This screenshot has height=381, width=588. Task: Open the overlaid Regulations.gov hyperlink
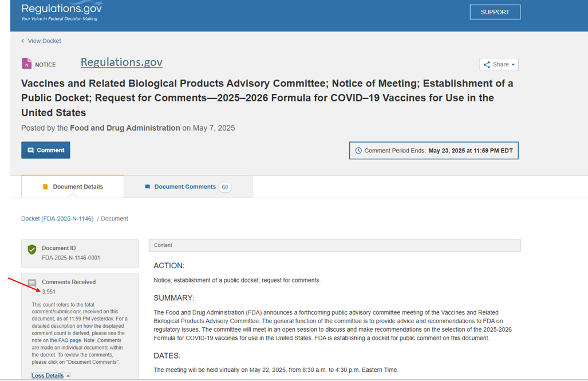click(121, 62)
